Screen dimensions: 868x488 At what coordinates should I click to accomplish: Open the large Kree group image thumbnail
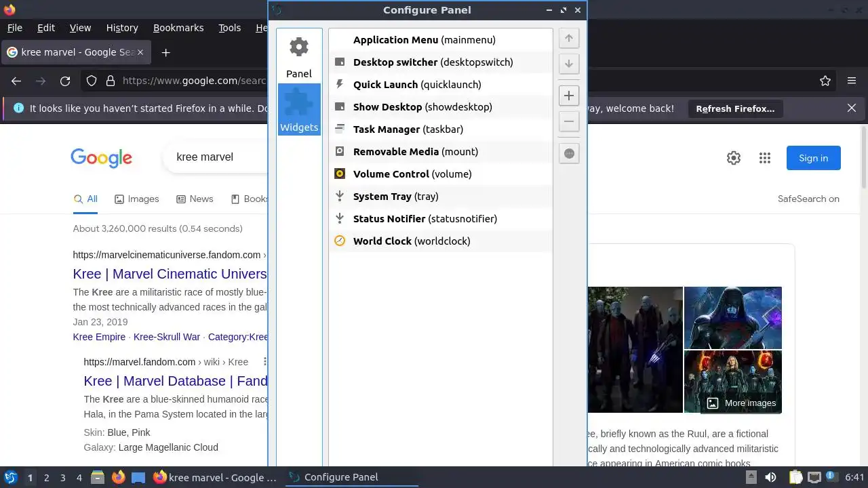coord(635,350)
